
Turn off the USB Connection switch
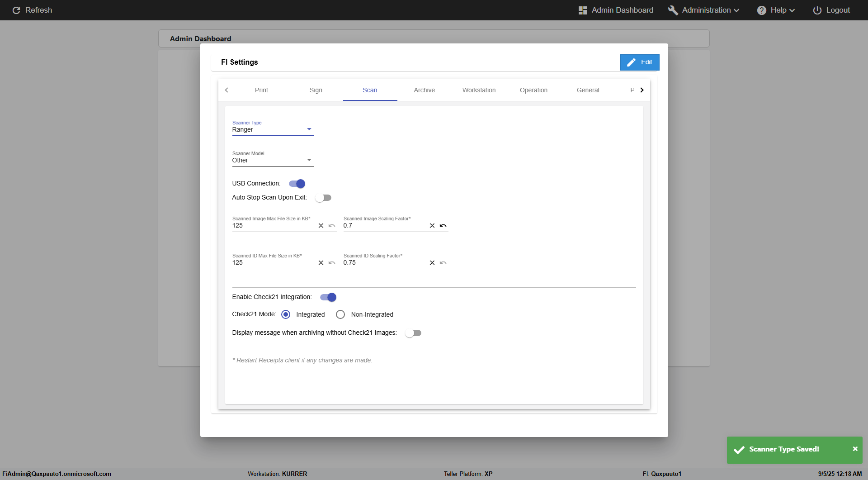pyautogui.click(x=297, y=184)
